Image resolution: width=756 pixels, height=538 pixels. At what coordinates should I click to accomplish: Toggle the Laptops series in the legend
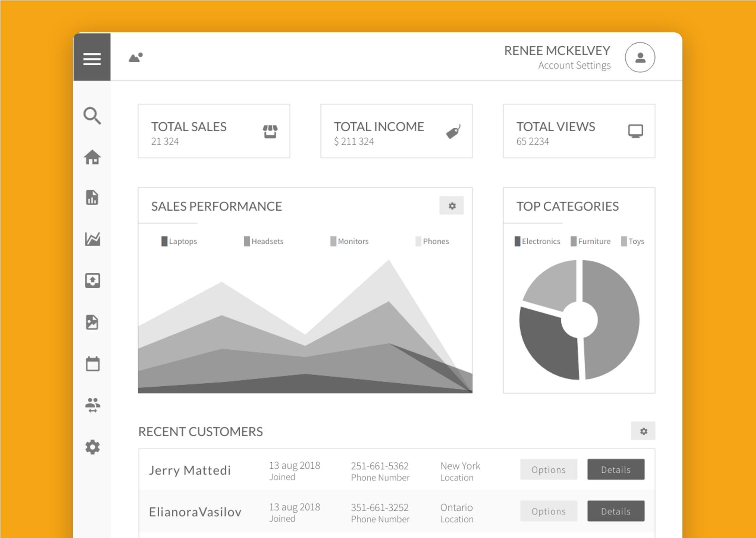(179, 241)
